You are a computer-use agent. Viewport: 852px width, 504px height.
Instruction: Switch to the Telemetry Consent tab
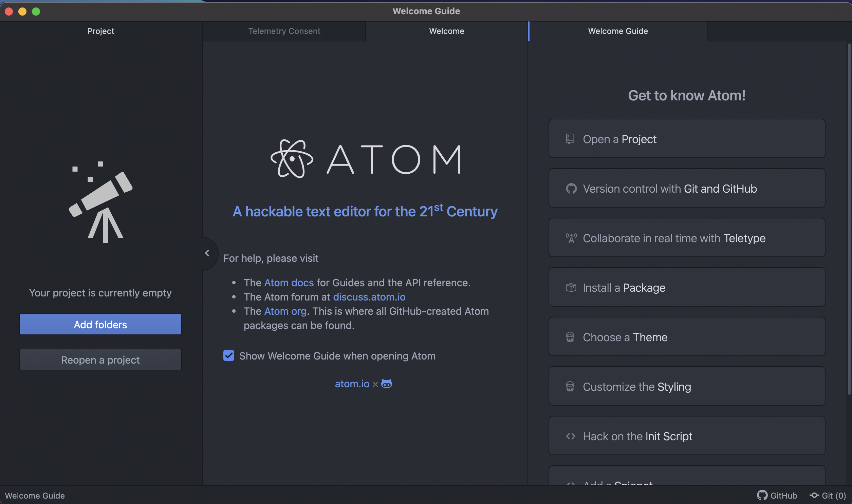[x=284, y=31]
